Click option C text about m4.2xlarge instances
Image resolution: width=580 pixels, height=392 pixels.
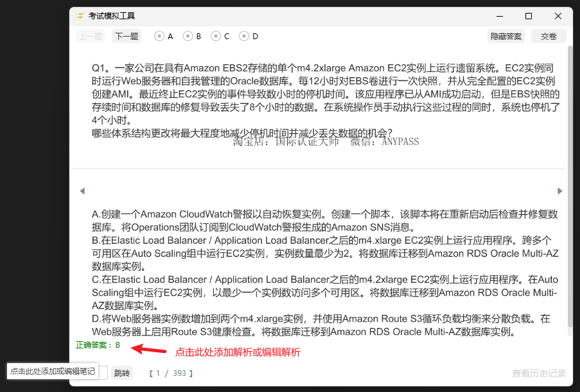point(325,293)
